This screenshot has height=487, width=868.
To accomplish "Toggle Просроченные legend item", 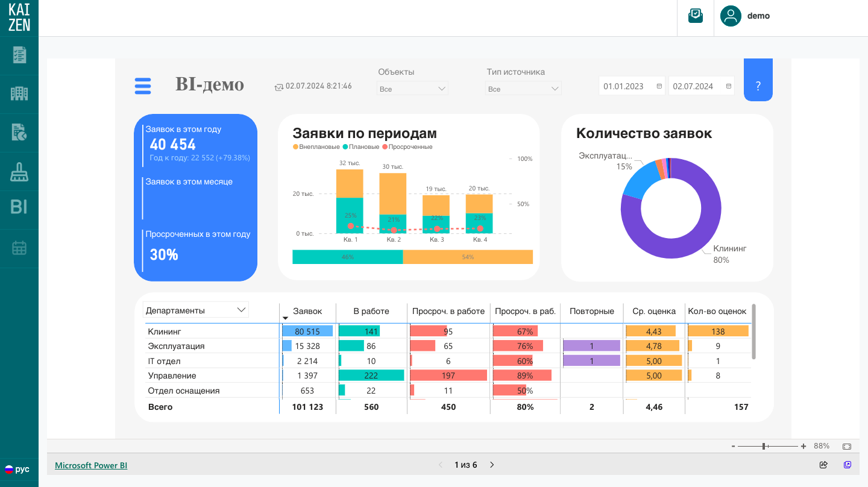I will tap(407, 146).
